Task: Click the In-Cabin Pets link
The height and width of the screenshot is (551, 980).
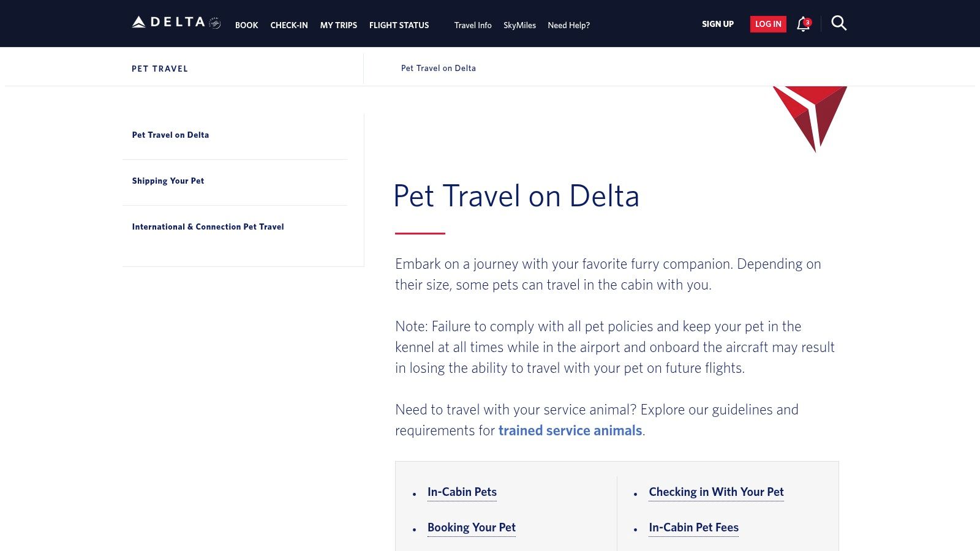Action: tap(462, 492)
